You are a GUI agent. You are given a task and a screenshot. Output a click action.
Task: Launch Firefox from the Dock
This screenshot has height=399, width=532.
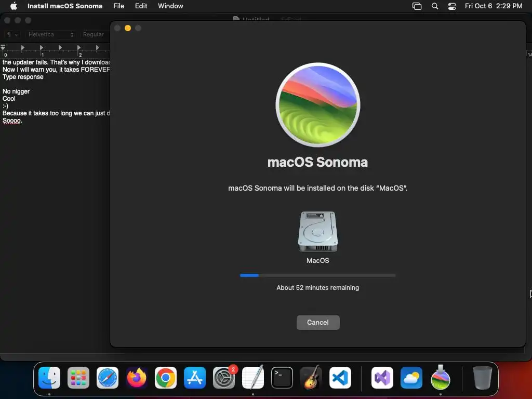click(137, 378)
